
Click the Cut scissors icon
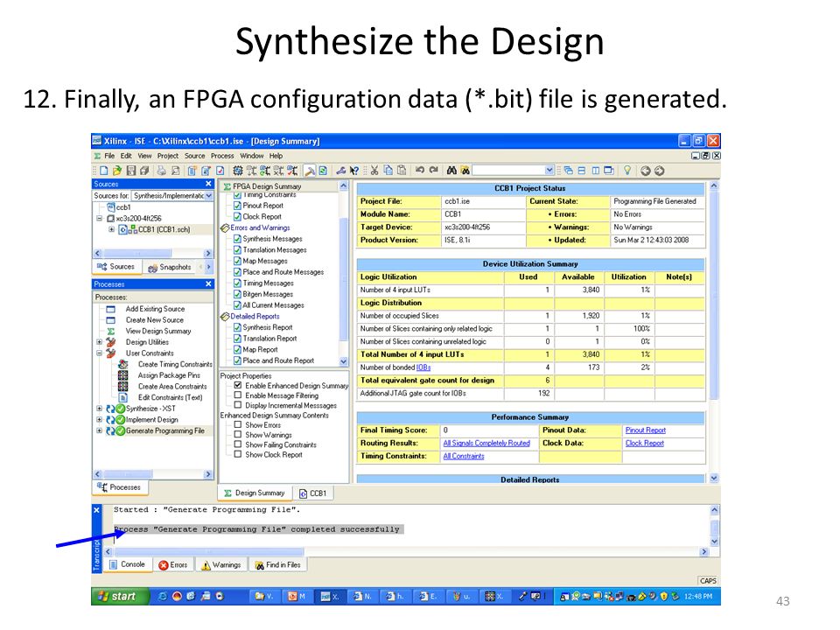coord(374,171)
